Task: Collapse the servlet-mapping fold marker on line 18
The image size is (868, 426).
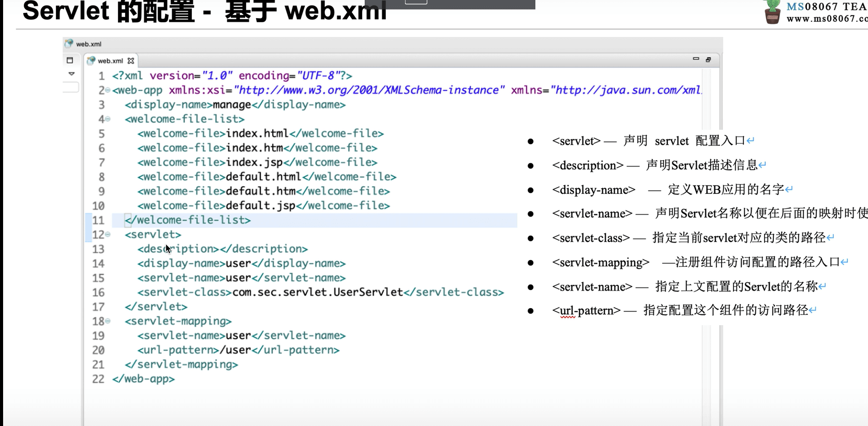Action: tap(108, 321)
